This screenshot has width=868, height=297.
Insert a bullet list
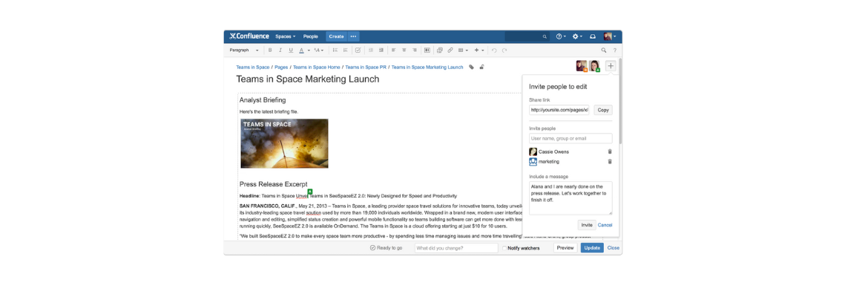click(335, 50)
